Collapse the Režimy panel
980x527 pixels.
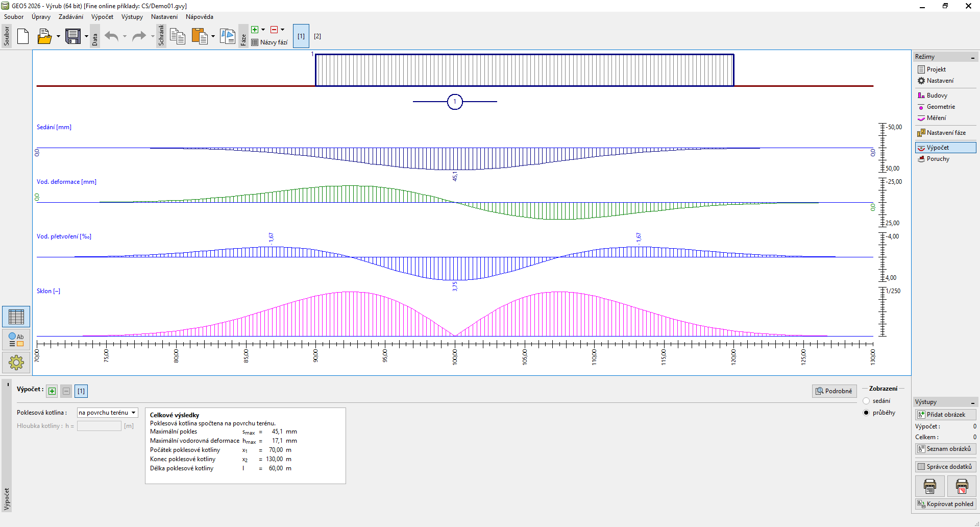(973, 57)
